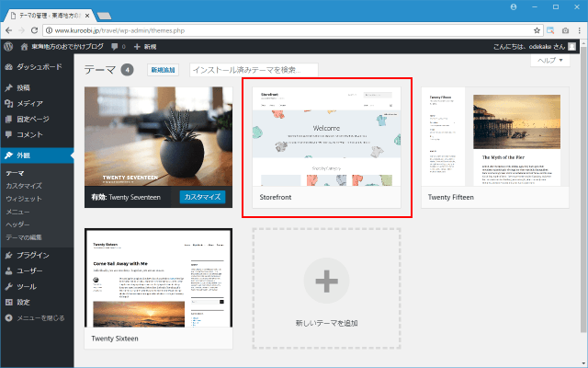Click the WordPress logo in admin bar
Image resolution: width=588 pixels, height=368 pixels.
8,47
